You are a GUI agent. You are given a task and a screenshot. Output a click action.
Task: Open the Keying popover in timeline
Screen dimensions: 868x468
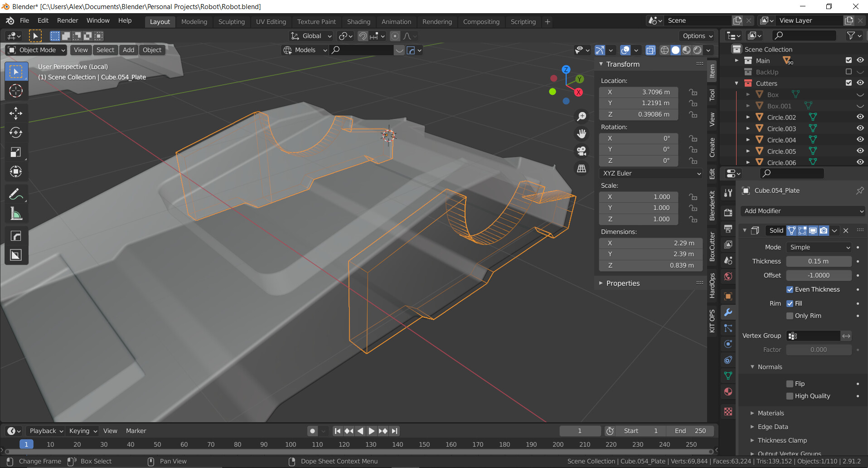(83, 431)
